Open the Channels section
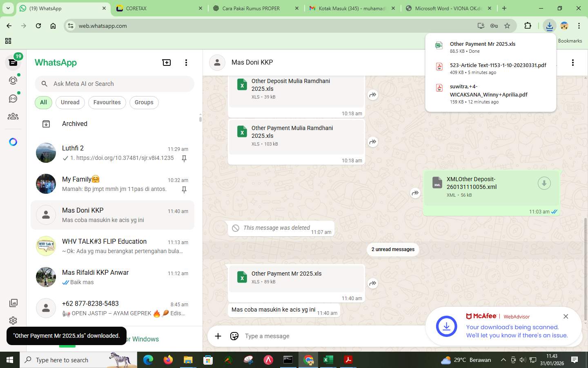 click(13, 98)
